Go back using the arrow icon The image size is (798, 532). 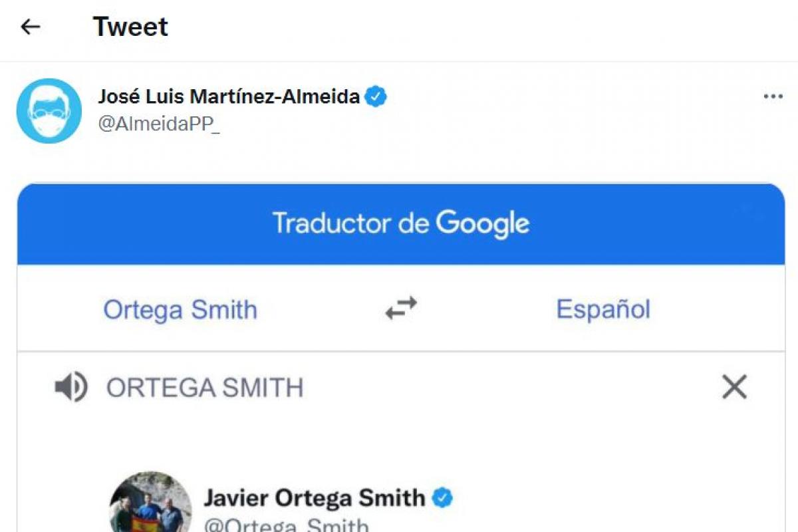[31, 27]
